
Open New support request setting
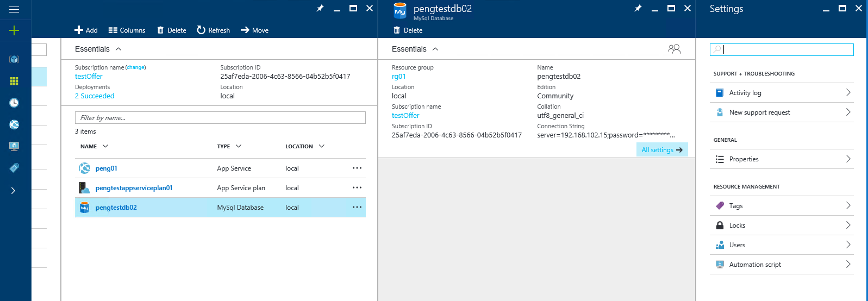point(782,112)
